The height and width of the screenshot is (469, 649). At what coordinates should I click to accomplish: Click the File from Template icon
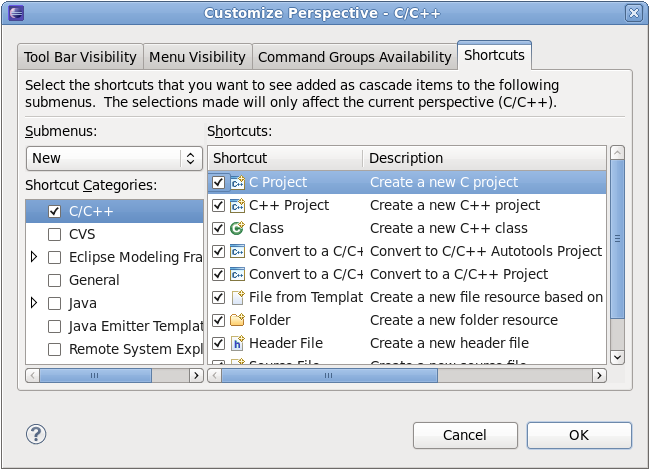click(237, 298)
